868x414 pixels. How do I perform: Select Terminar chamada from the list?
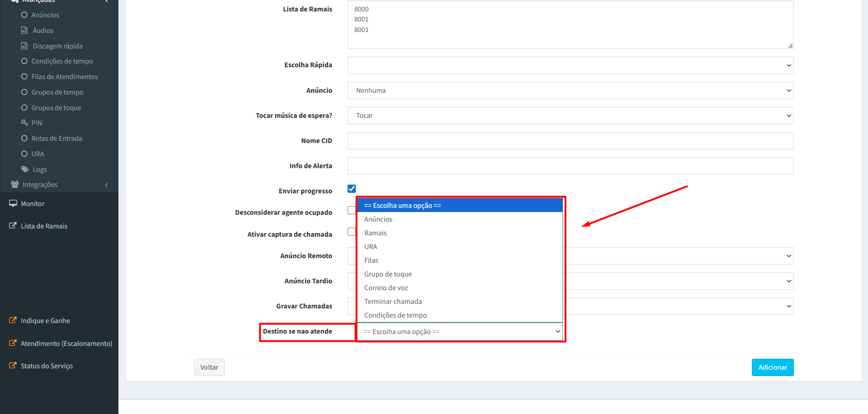point(393,302)
